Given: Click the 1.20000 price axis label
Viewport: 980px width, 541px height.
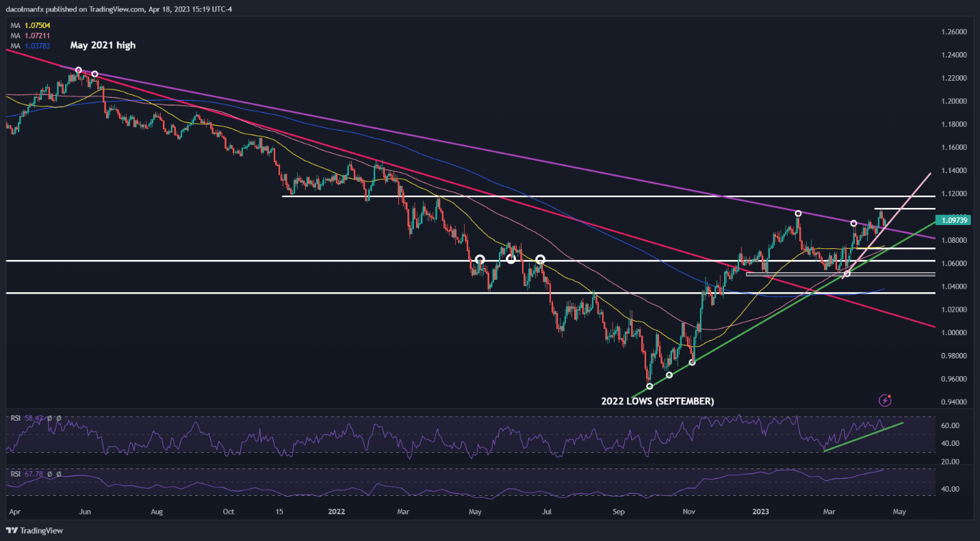Looking at the screenshot, I should pyautogui.click(x=955, y=101).
